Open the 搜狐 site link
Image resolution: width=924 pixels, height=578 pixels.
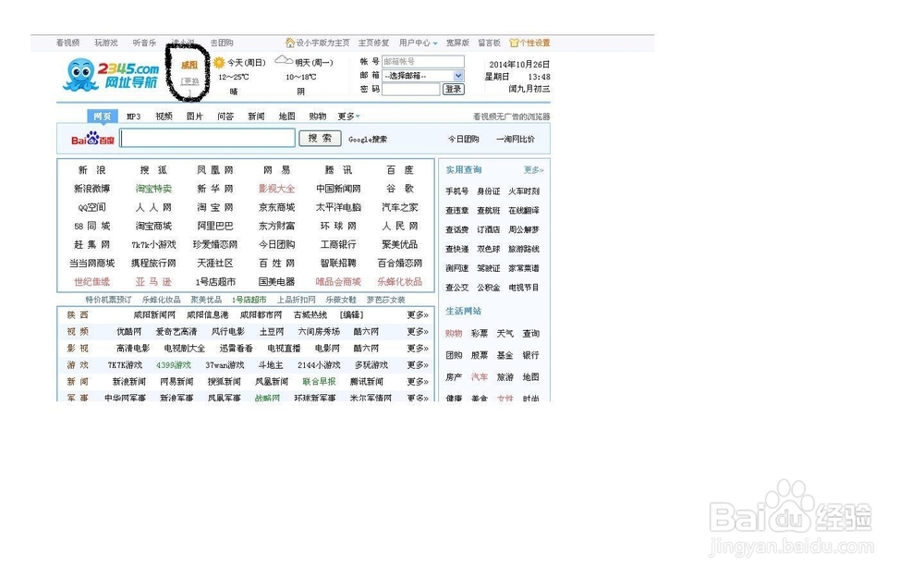(153, 170)
